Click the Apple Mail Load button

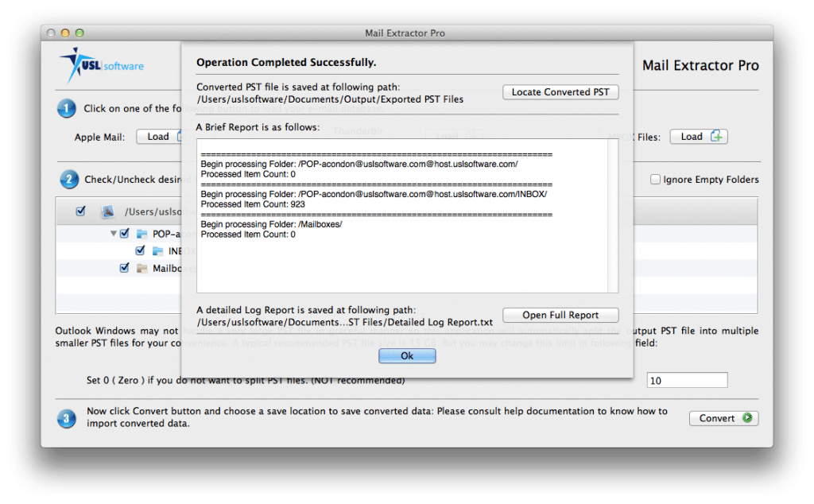[159, 137]
